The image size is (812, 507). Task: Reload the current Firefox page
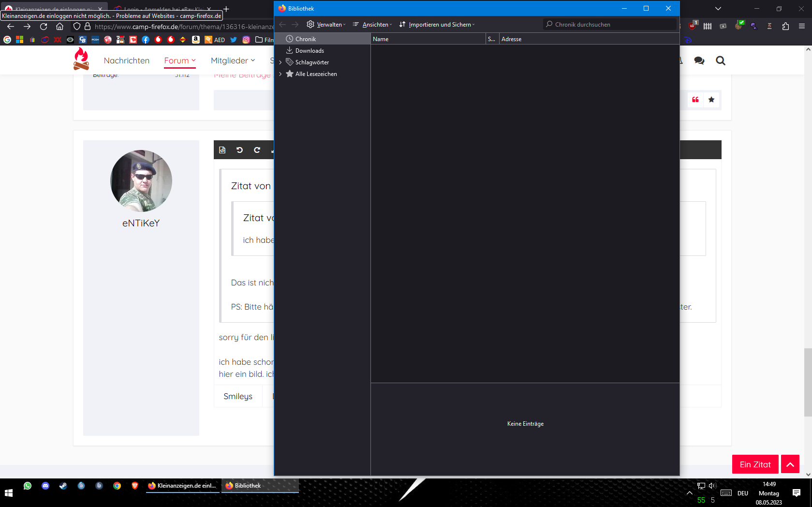[44, 27]
